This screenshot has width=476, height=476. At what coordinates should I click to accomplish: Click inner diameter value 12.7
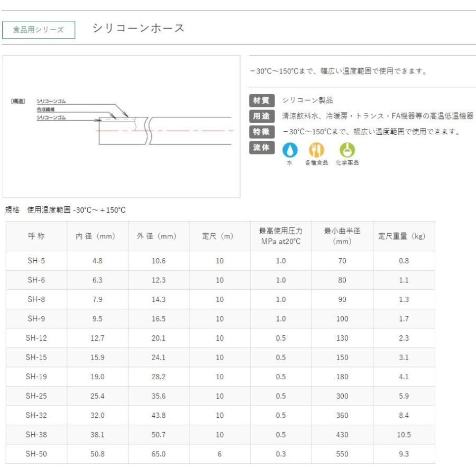(97, 338)
